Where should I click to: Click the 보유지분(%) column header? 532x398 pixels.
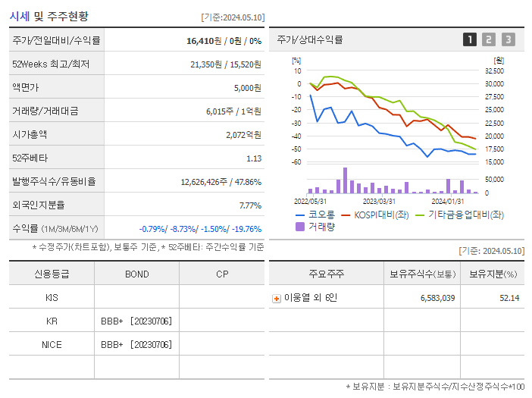493,274
